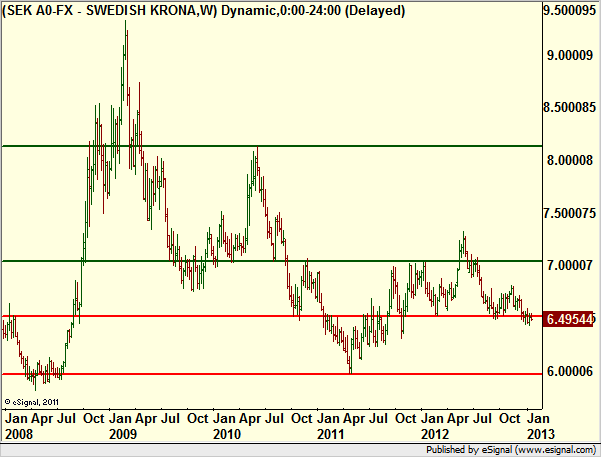Select the upper green resistance line near 8.1
Image resolution: width=601 pixels, height=457 pixels.
pos(272,146)
